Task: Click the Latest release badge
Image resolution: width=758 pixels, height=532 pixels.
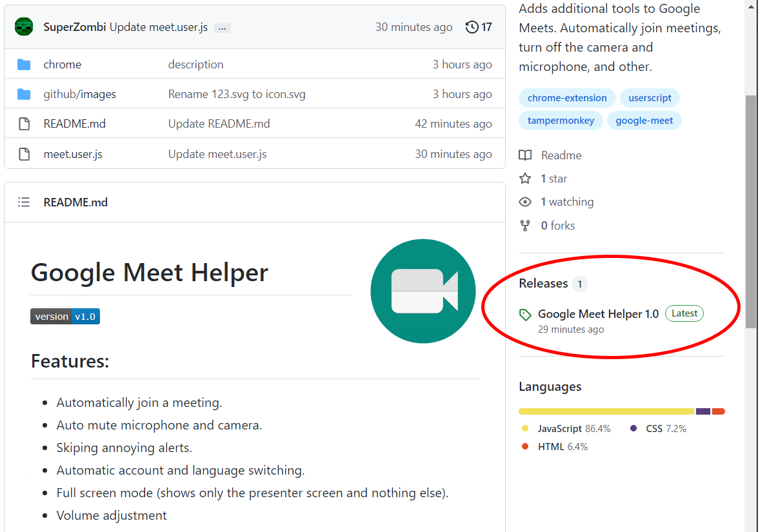Action: coord(684,313)
